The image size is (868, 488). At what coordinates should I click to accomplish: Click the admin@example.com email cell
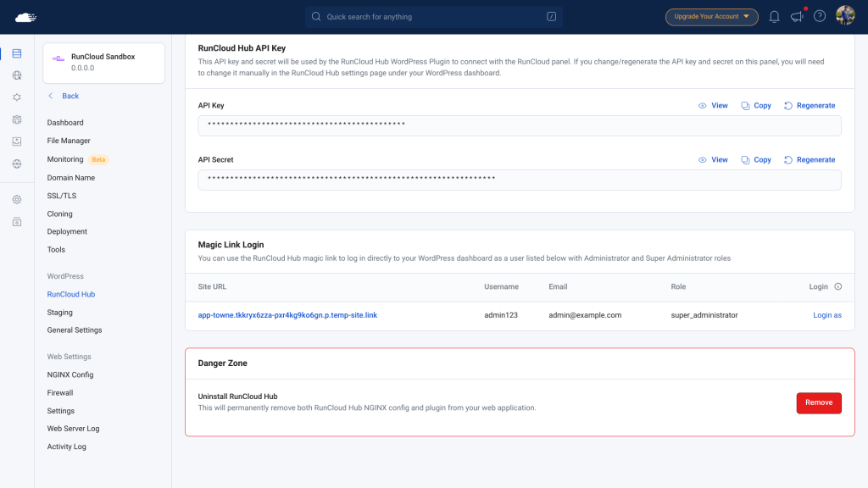click(x=585, y=315)
